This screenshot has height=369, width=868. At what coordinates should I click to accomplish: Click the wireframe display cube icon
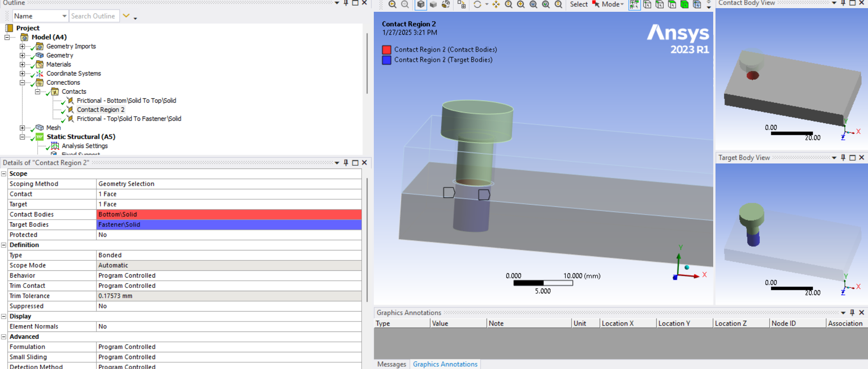point(446,5)
